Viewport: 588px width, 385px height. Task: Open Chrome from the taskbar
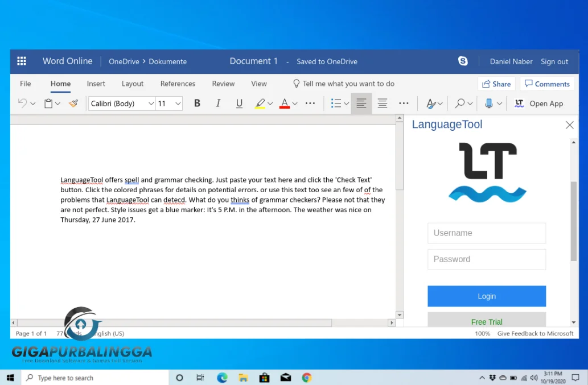[307, 377]
